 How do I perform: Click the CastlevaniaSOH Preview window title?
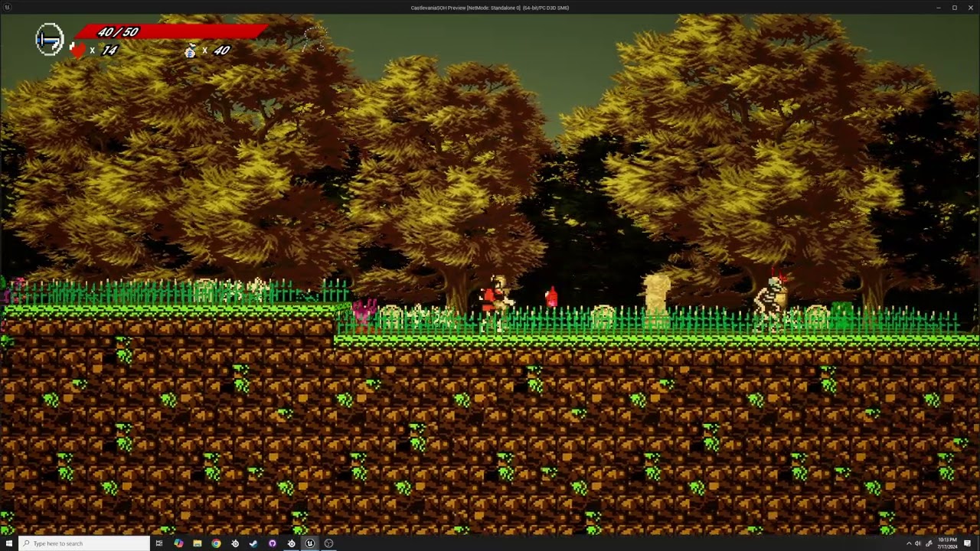point(490,8)
